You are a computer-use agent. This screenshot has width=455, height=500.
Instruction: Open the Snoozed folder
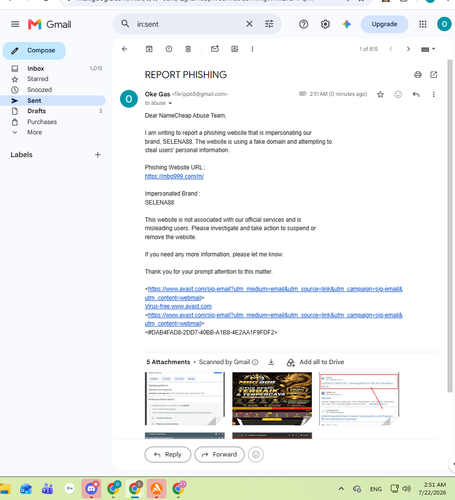53,90
